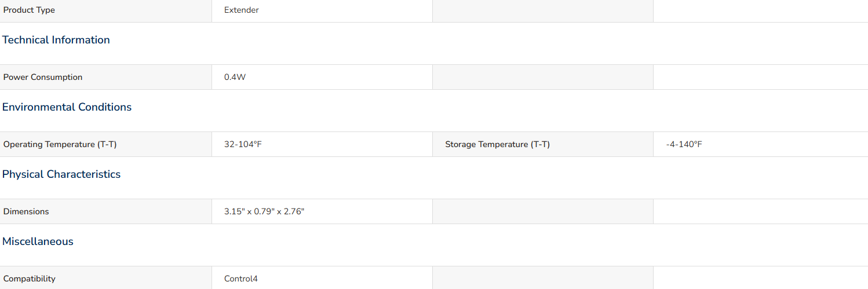The height and width of the screenshot is (289, 868).
Task: Click the Physical Characteristics heading
Action: pos(61,174)
